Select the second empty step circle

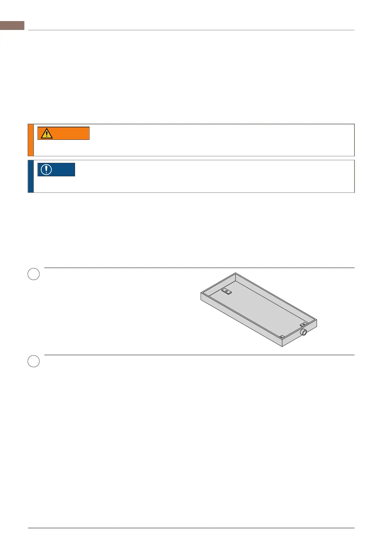point(34,361)
